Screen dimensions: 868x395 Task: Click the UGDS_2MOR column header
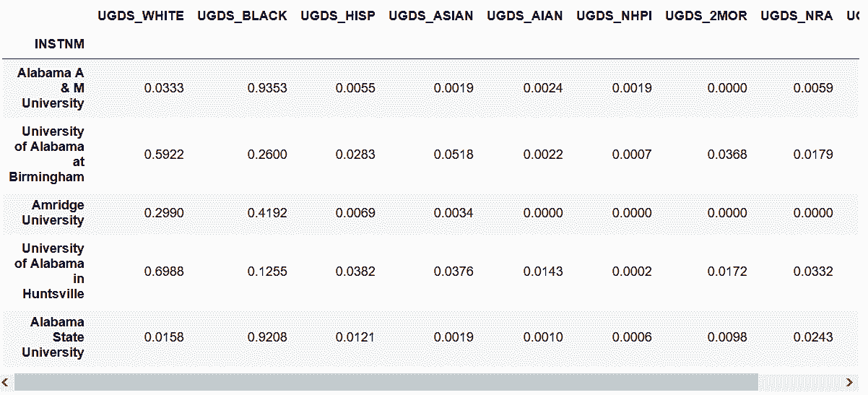pos(706,16)
